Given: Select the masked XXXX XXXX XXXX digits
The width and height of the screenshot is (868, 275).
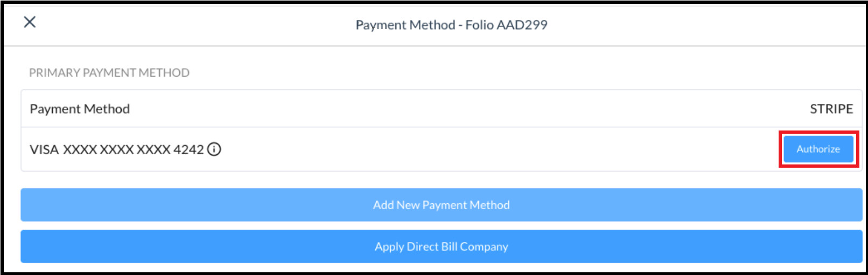Looking at the screenshot, I should pyautogui.click(x=117, y=149).
